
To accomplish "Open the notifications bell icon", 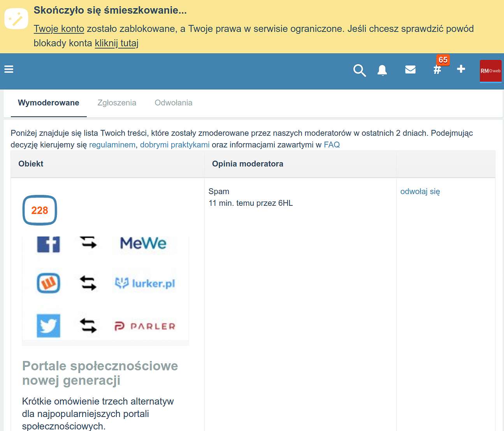I will coord(382,70).
